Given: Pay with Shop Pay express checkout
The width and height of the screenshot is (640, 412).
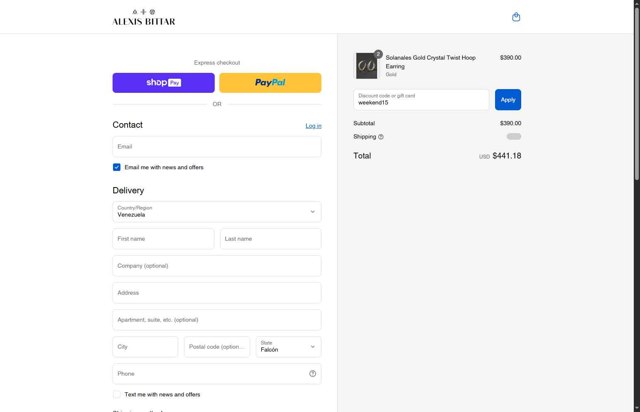Looking at the screenshot, I should tap(163, 83).
